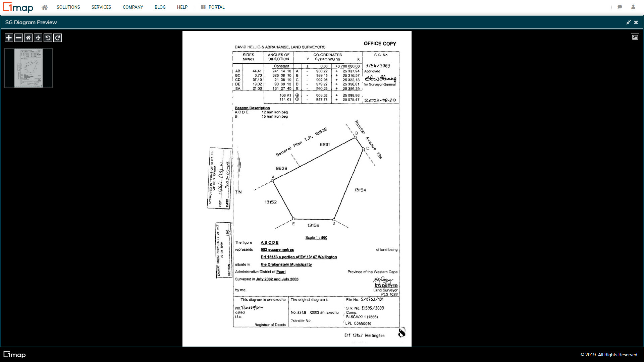This screenshot has height=362, width=644.
Task: Click S.G. No 3254/2003 on diagram
Action: [378, 66]
